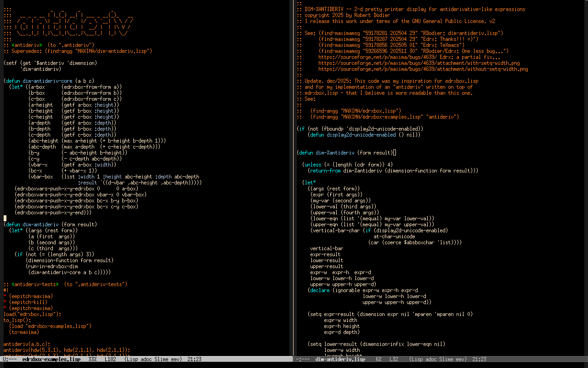Click the red star before first (eepitch-maxima)
This screenshot has height=368, width=588.
tap(5, 296)
